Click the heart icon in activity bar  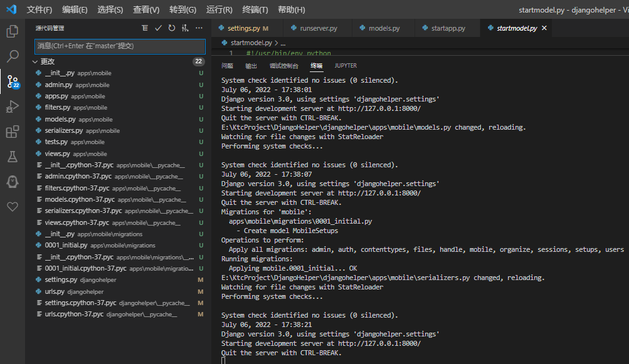(12, 206)
